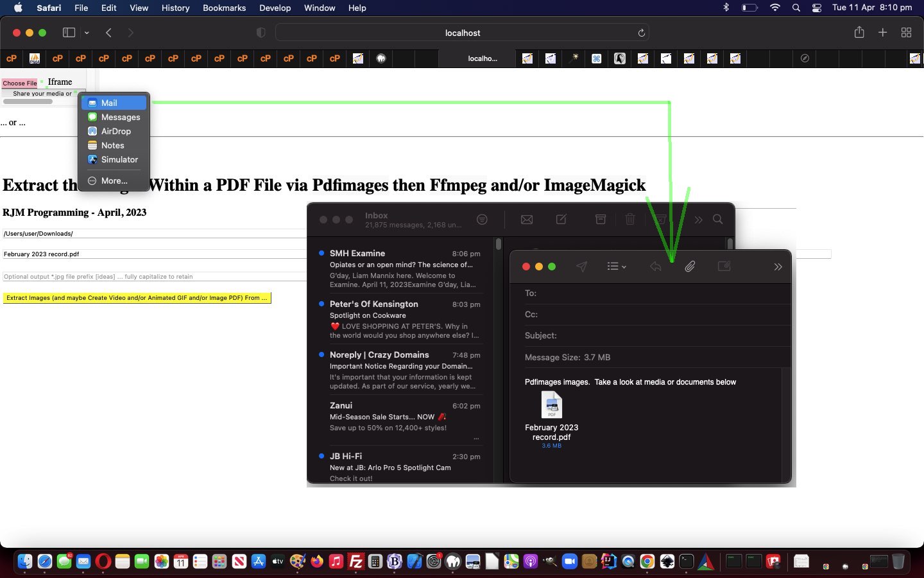
Task: Reload the localhost page
Action: click(640, 33)
